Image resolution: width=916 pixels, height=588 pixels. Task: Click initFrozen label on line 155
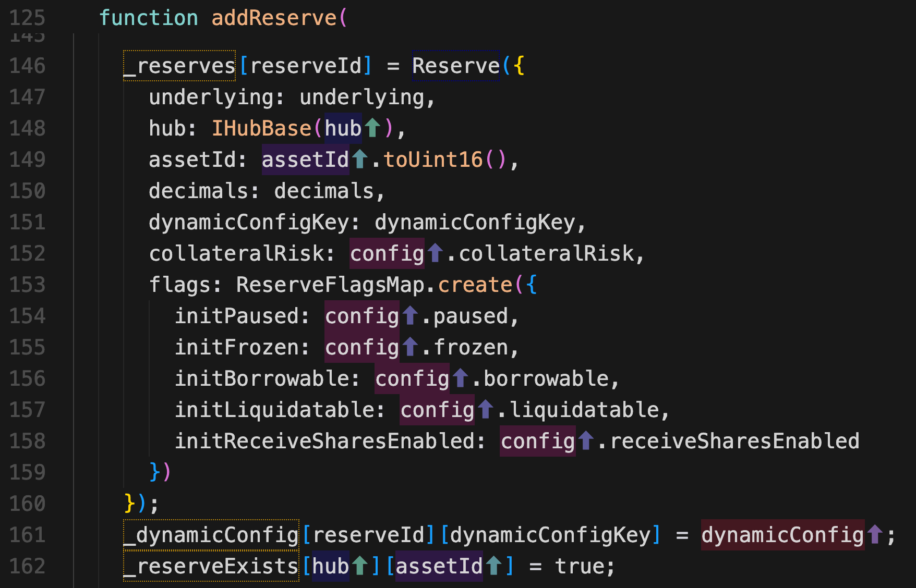(236, 347)
